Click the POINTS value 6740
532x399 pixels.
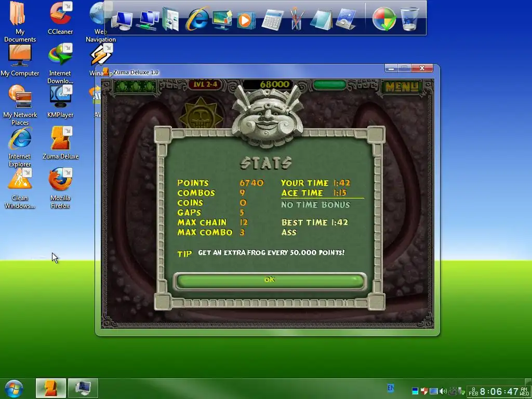[251, 183]
